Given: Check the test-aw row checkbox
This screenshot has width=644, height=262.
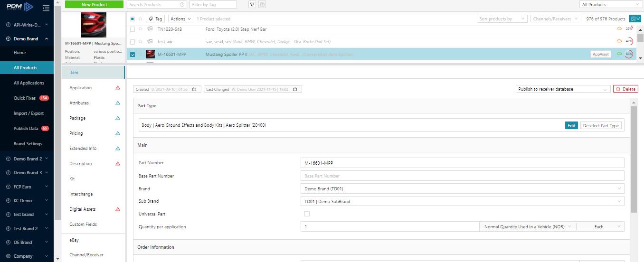Looking at the screenshot, I should point(133,42).
